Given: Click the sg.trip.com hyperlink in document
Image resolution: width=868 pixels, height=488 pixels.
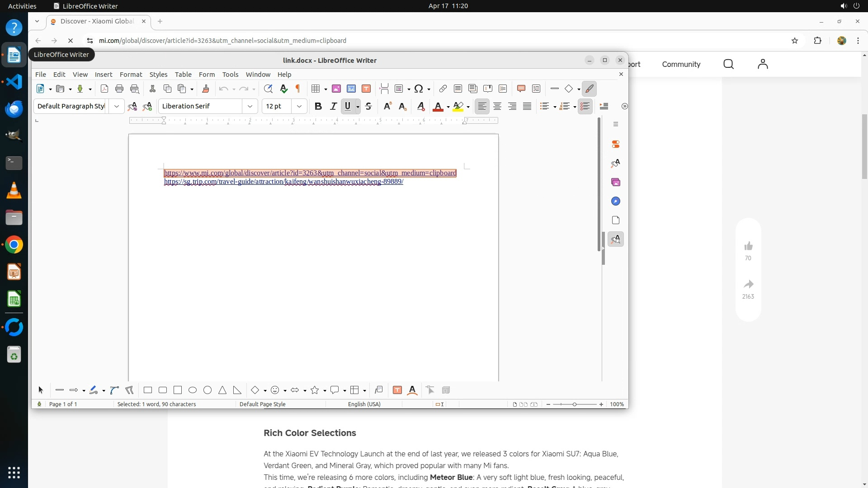Looking at the screenshot, I should pos(283,182).
